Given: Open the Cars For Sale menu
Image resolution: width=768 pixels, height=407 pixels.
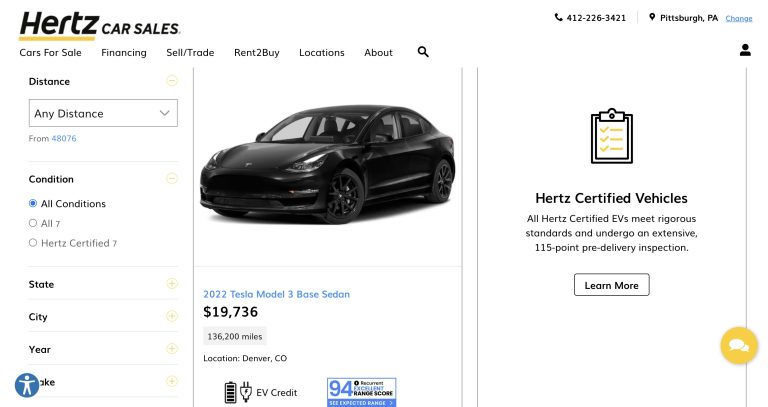Looking at the screenshot, I should 50,52.
